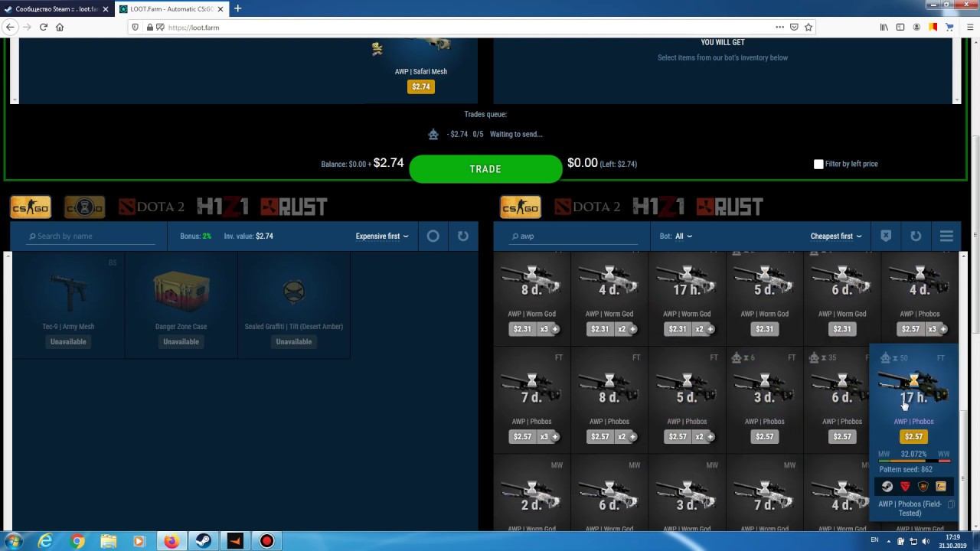The height and width of the screenshot is (551, 980).
Task: Switch to the Сообщество Steam browser tab
Action: pos(57,8)
